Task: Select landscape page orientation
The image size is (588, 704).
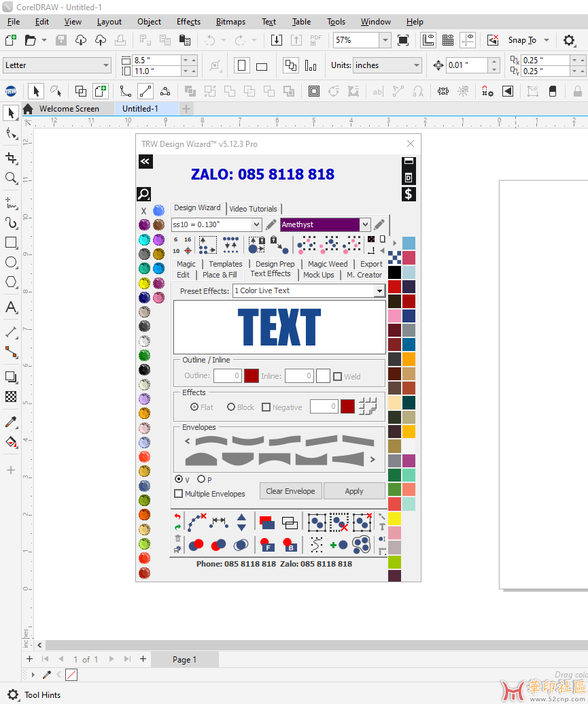Action: click(x=262, y=67)
